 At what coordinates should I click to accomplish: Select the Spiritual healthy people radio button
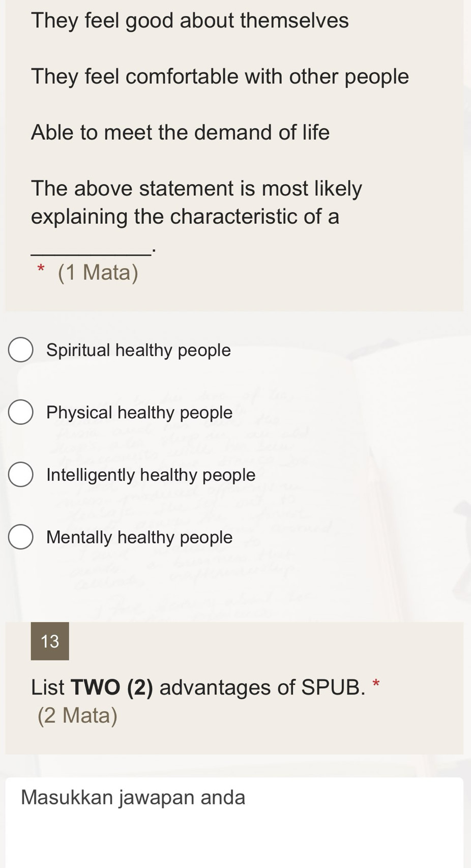[x=21, y=350]
